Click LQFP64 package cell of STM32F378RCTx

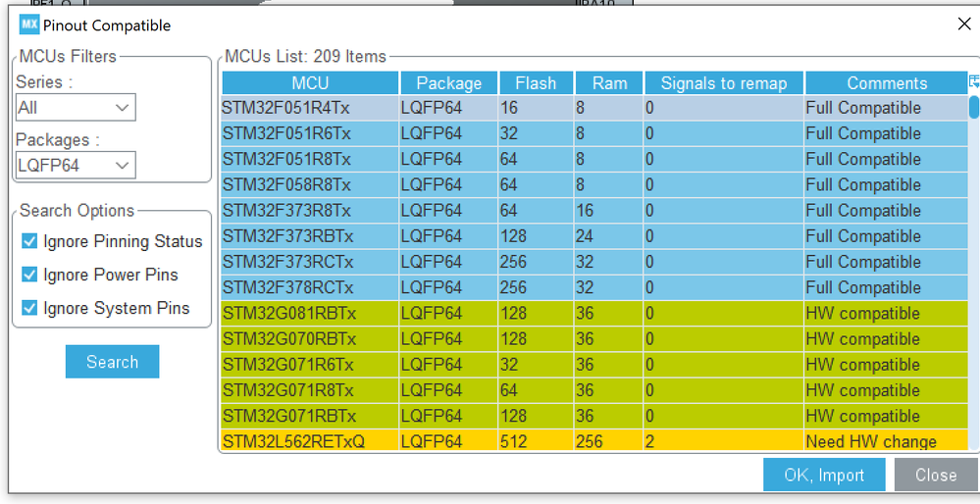[x=448, y=287]
